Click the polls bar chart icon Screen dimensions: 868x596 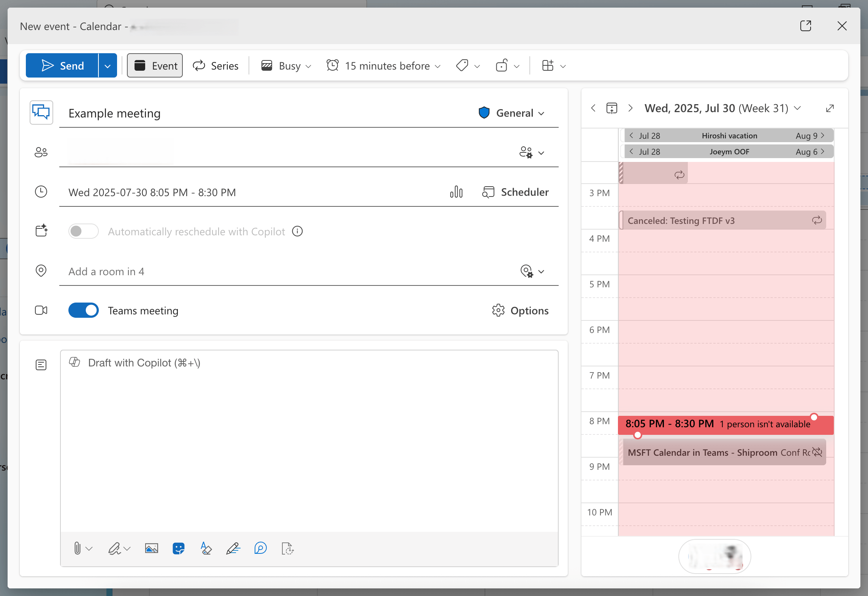[456, 192]
